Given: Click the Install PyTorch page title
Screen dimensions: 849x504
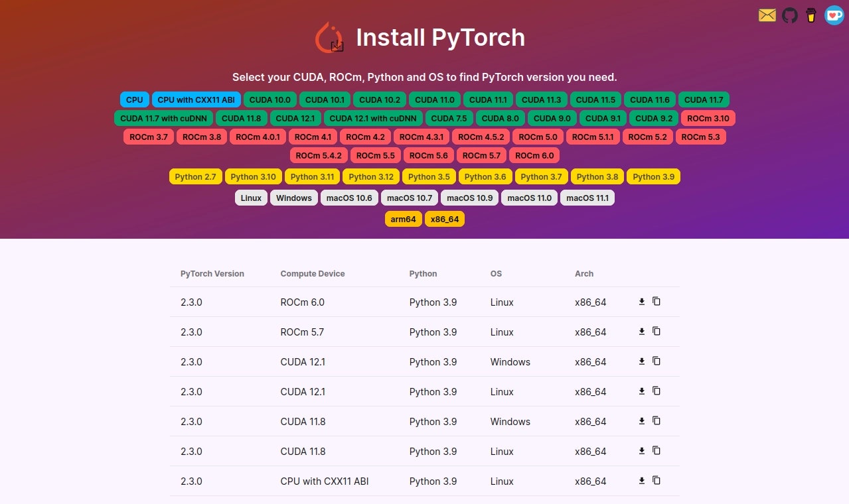Looking at the screenshot, I should (x=441, y=38).
